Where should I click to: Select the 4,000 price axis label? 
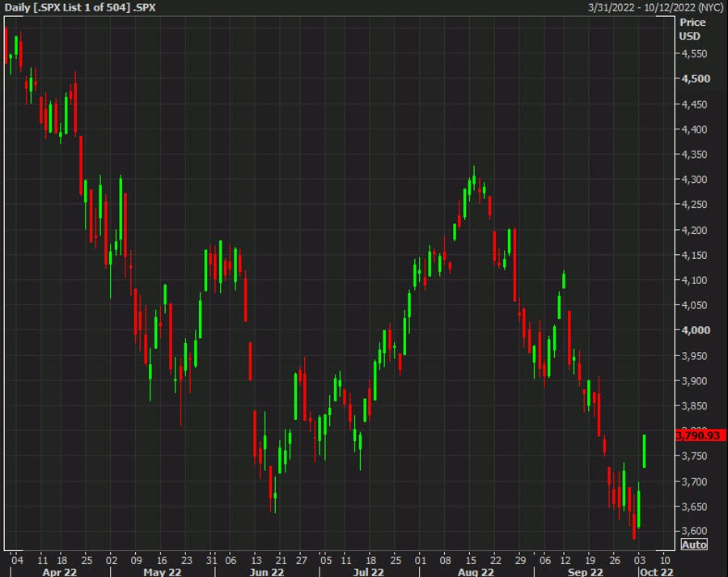[x=695, y=330]
